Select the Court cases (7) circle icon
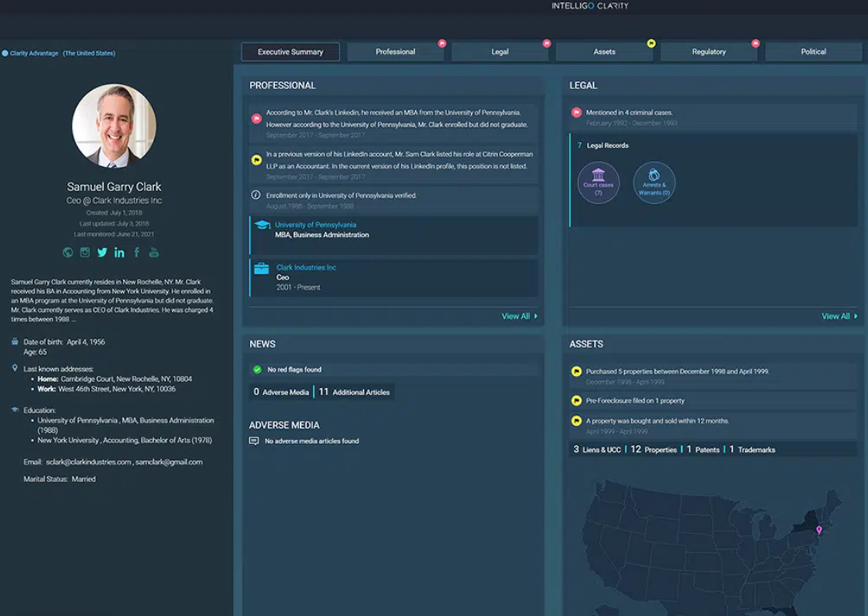 click(x=598, y=182)
